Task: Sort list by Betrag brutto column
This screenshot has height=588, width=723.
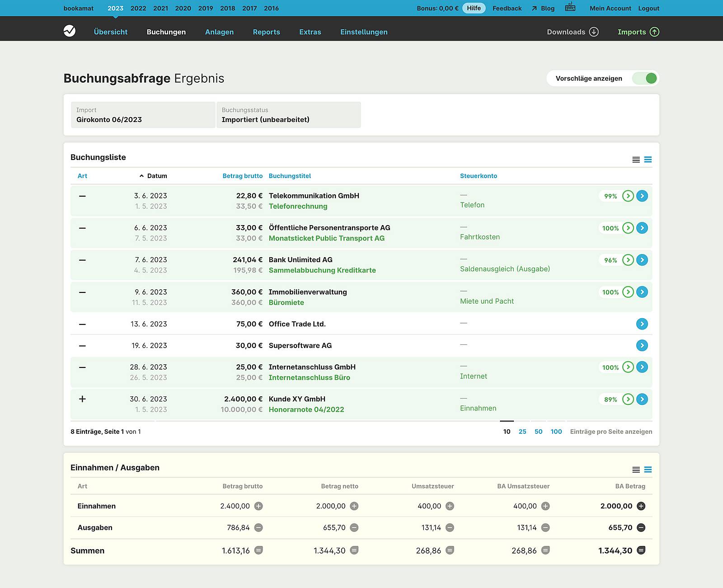Action: (x=243, y=176)
